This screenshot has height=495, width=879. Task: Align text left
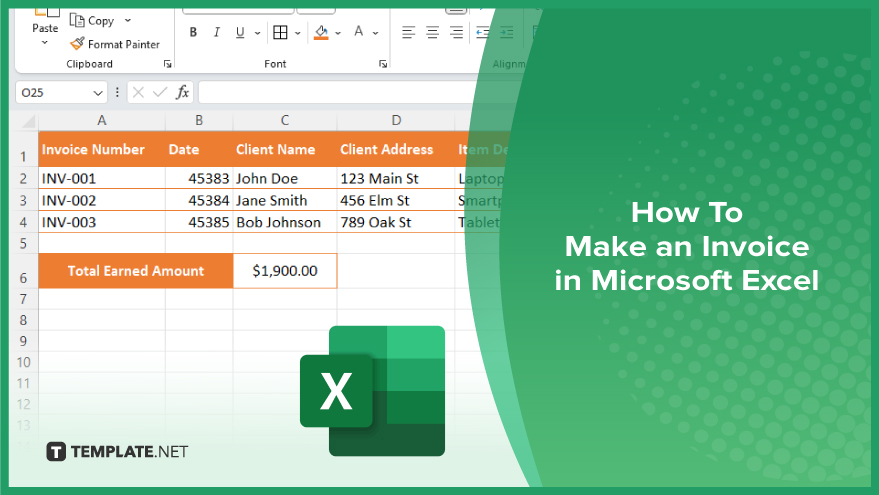pyautogui.click(x=409, y=33)
